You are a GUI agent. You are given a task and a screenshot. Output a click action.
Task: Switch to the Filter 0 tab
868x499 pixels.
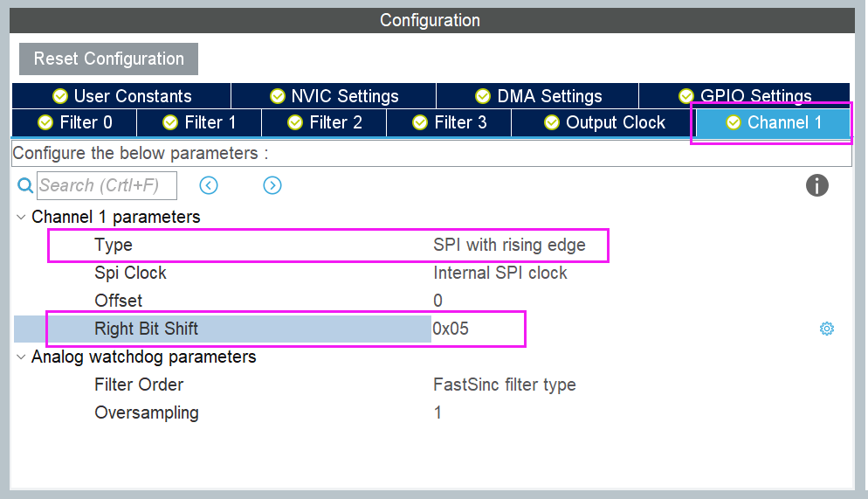pos(74,122)
